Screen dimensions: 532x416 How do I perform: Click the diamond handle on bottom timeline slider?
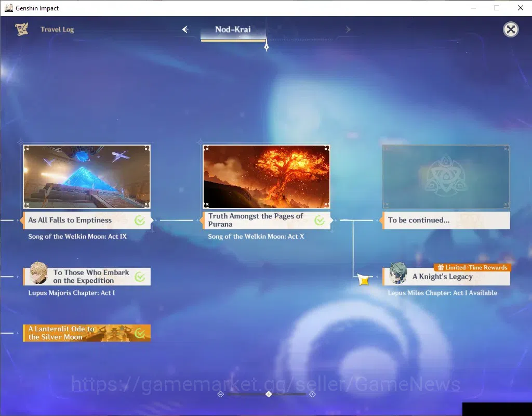pos(269,394)
